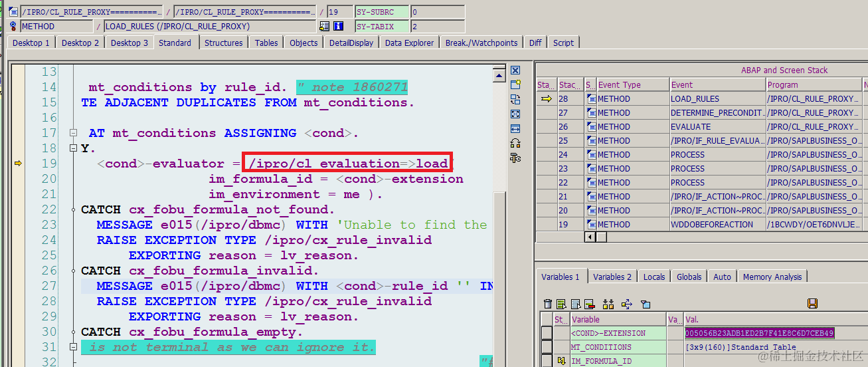The image size is (868, 367).
Task: Click the <COND>-EXTENSION hex value cell
Action: [x=760, y=333]
